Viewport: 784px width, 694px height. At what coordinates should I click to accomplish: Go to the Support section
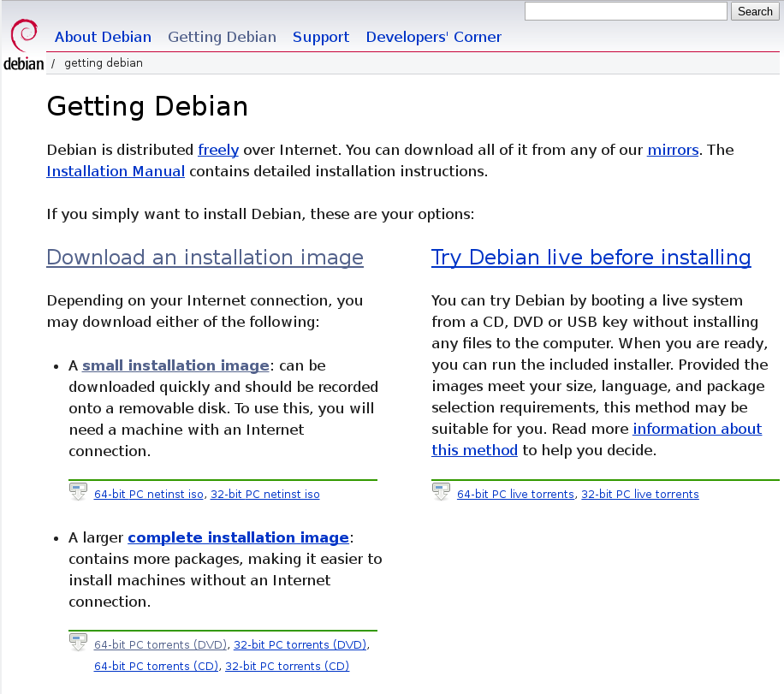[x=321, y=37]
